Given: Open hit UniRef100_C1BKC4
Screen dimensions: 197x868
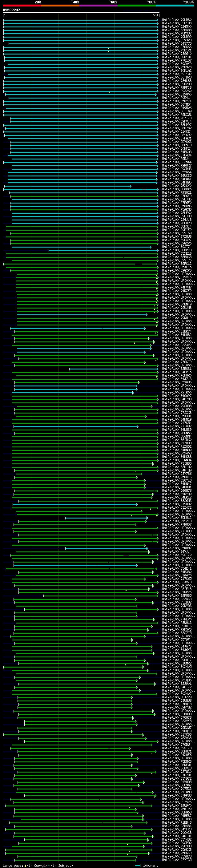Looking at the screenshot, I should click(177, 332).
